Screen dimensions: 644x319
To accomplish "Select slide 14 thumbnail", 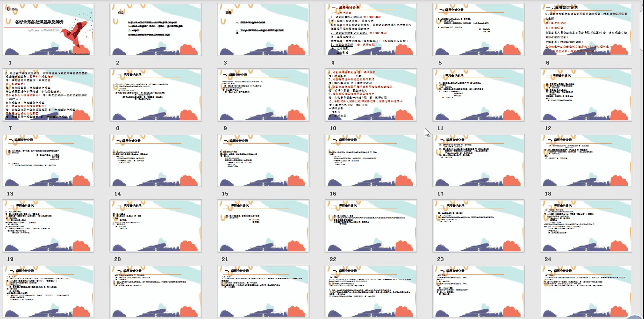I will tap(156, 160).
